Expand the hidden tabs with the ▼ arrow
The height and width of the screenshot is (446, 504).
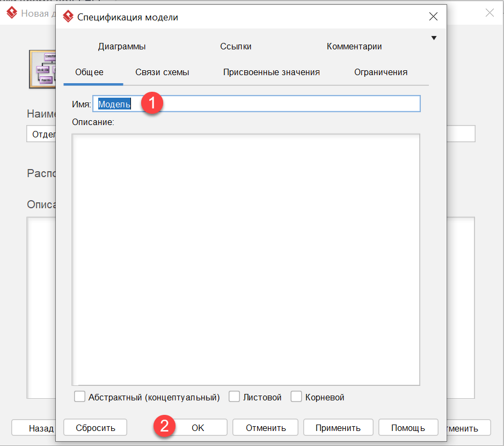click(x=434, y=38)
